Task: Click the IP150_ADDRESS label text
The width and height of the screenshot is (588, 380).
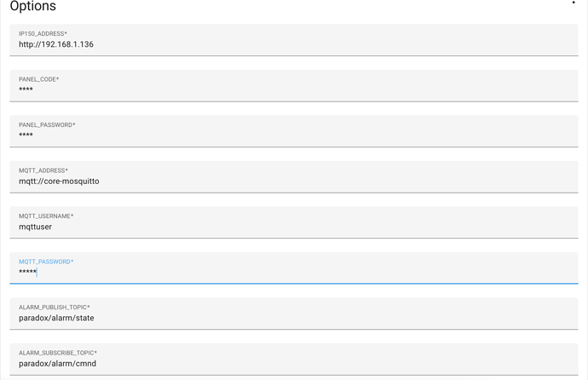Action: click(x=43, y=34)
